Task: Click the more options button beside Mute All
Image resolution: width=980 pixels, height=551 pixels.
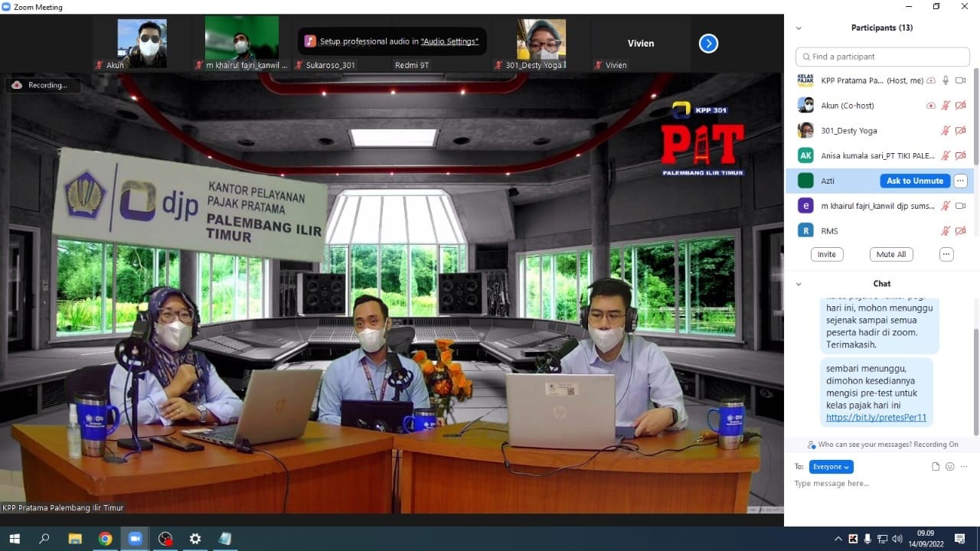Action: point(946,254)
